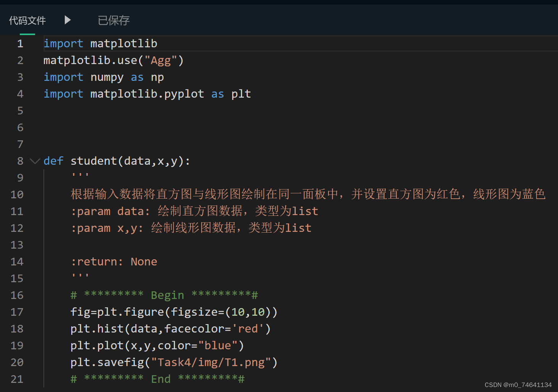Click the student function name on line 8
The width and height of the screenshot is (558, 392).
[x=93, y=161]
